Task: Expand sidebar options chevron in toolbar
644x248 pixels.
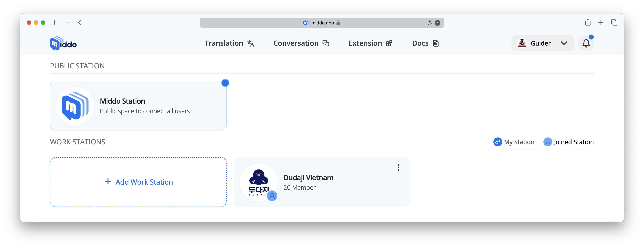Action: [68, 22]
